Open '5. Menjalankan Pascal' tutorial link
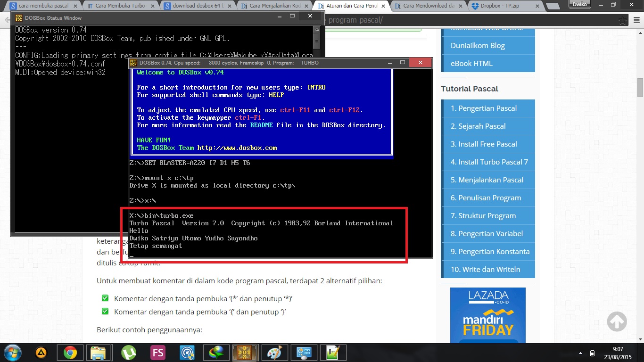Screen dimensions: 644x362 click(x=487, y=180)
